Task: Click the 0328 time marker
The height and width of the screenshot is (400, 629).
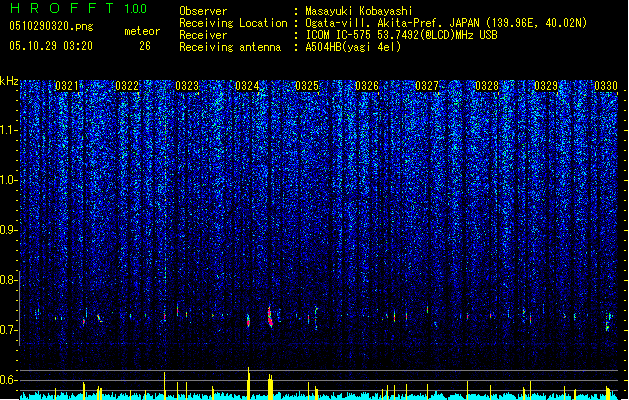Action: [x=487, y=86]
